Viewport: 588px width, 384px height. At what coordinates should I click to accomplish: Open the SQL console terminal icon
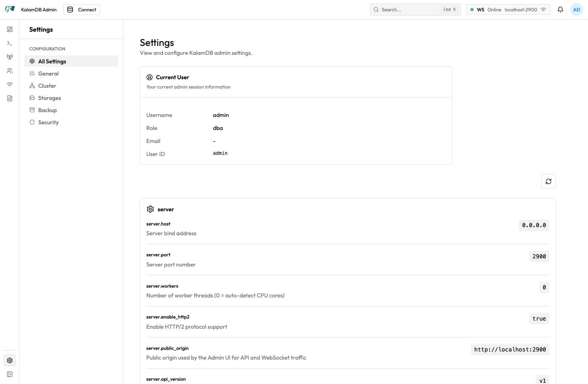coord(10,43)
